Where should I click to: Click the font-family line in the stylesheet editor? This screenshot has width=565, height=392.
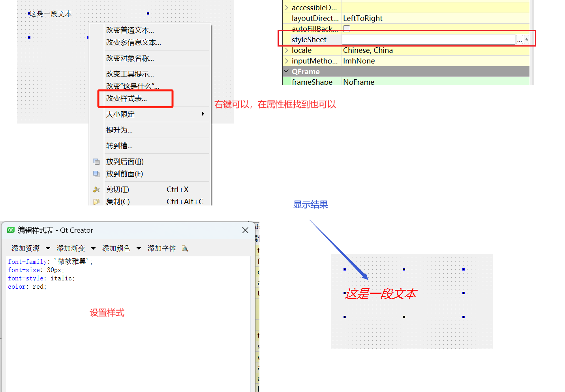[50, 261]
